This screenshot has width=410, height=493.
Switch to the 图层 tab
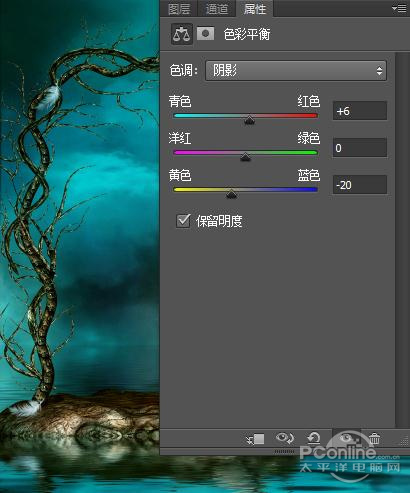(179, 9)
